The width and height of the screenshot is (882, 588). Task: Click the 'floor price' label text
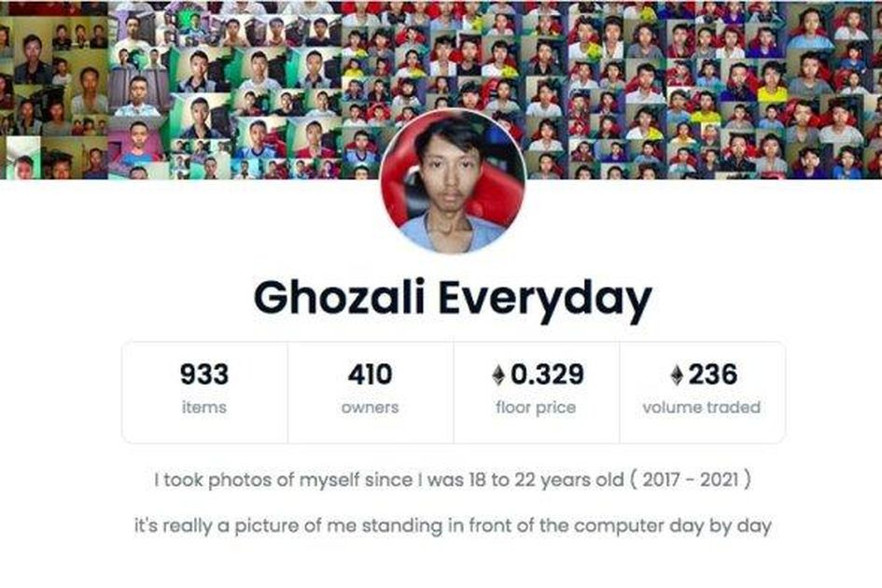(x=536, y=407)
